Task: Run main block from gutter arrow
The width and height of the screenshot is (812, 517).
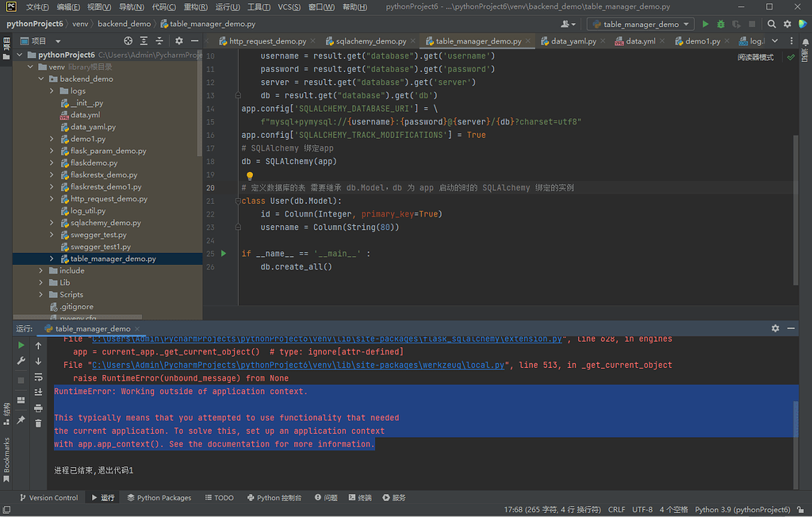Action: coord(224,253)
